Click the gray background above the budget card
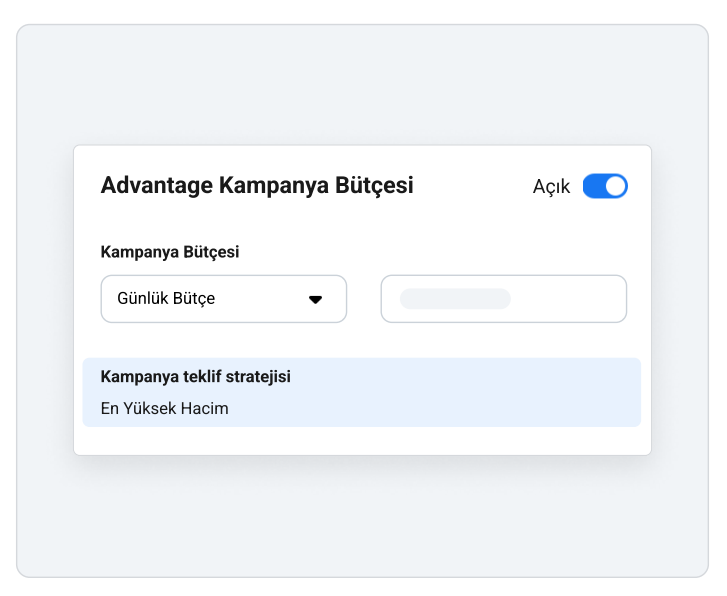Viewport: 727px width, 596px height. click(x=362, y=83)
